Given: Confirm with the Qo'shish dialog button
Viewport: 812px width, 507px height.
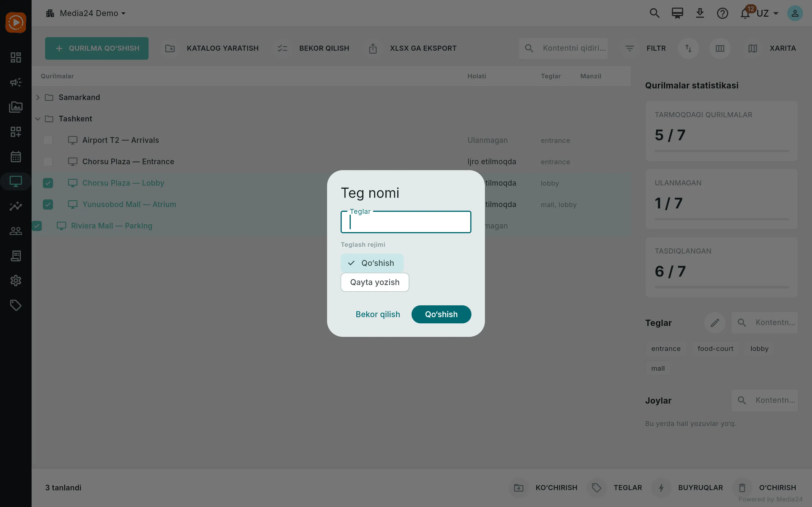Looking at the screenshot, I should click(x=441, y=315).
